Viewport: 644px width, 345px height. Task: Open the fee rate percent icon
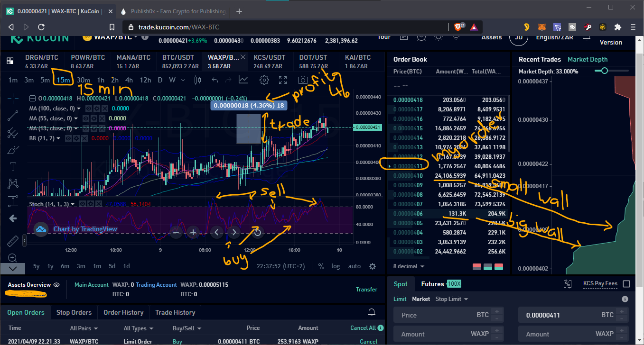pos(567,284)
